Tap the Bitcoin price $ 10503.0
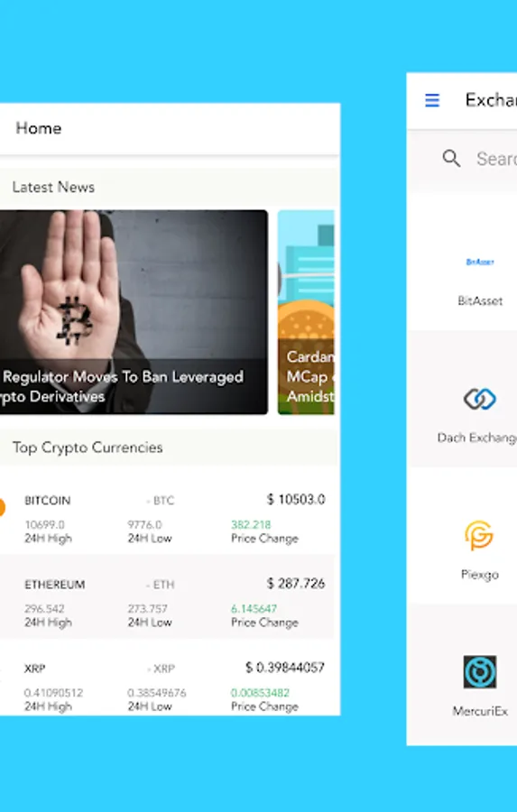This screenshot has width=517, height=812. [296, 499]
